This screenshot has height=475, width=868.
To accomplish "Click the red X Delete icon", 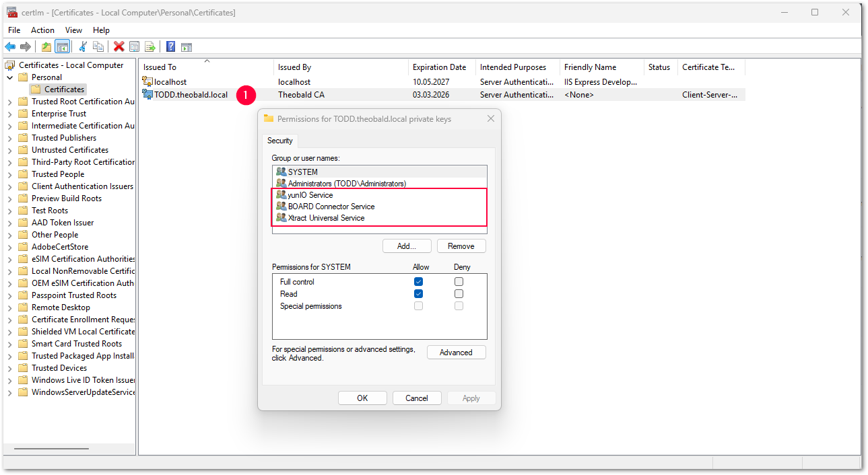I will (119, 46).
